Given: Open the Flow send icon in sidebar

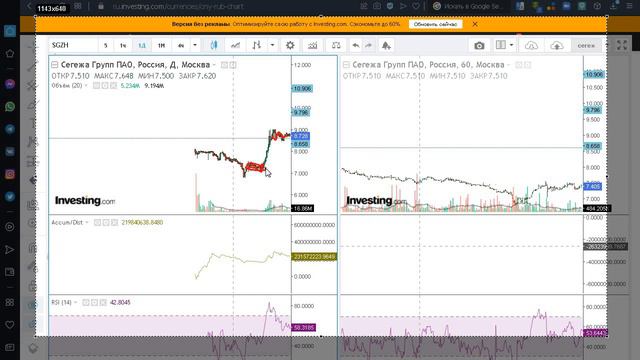Looking at the screenshot, I should 10,249.
